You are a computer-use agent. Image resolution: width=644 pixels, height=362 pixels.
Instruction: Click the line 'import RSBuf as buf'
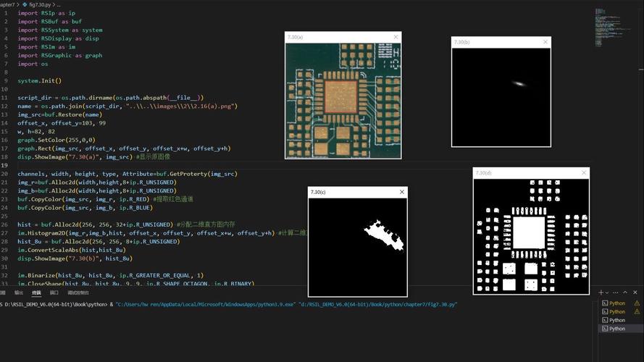coord(50,21)
